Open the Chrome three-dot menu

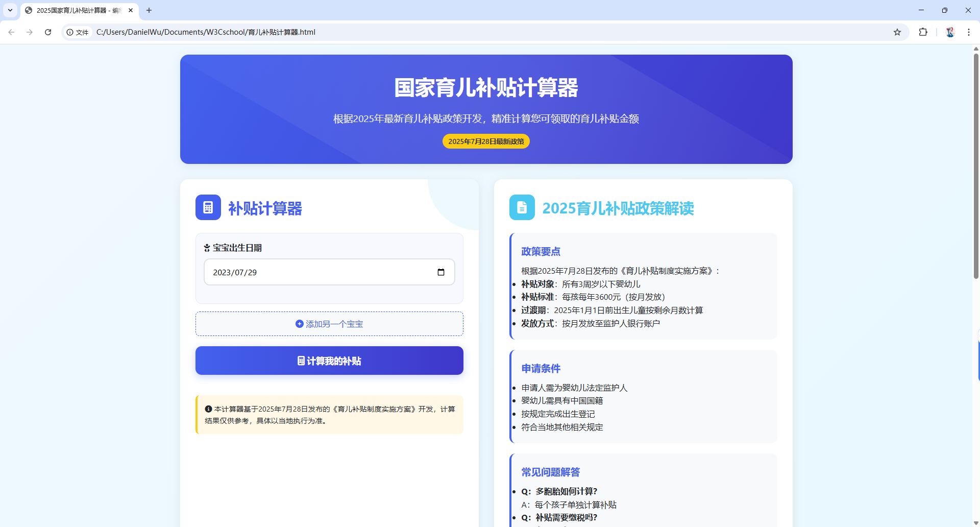pos(968,32)
